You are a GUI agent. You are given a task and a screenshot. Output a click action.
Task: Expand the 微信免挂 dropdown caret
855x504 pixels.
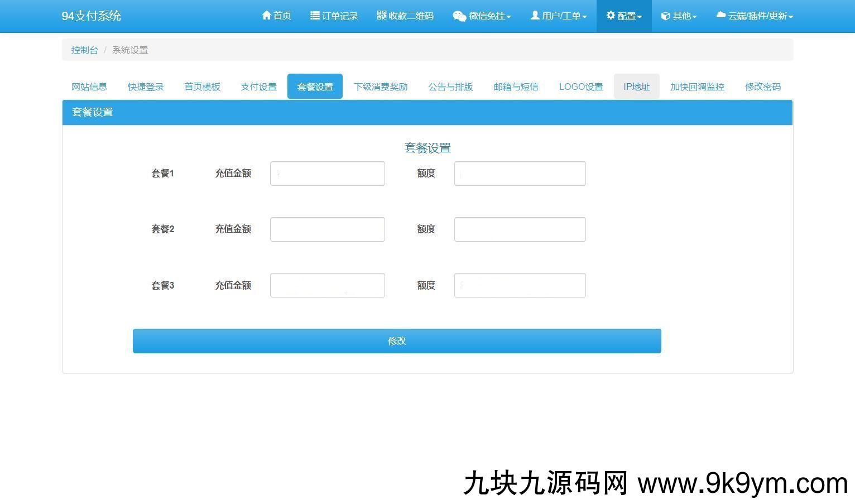(508, 17)
